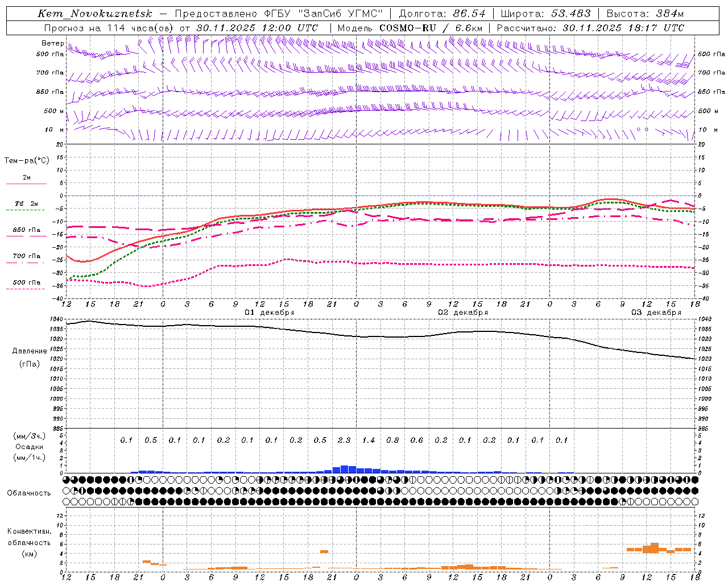Image resolution: width=728 pixels, height=582 pixels.
Task: Click Рассчитано: 30.11.2025 18:17 UTC timestamp
Action: (x=590, y=28)
